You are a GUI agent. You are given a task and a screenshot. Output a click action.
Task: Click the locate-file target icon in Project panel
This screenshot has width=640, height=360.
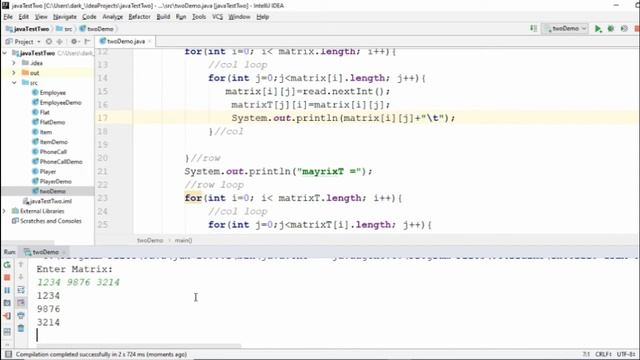tap(49, 42)
